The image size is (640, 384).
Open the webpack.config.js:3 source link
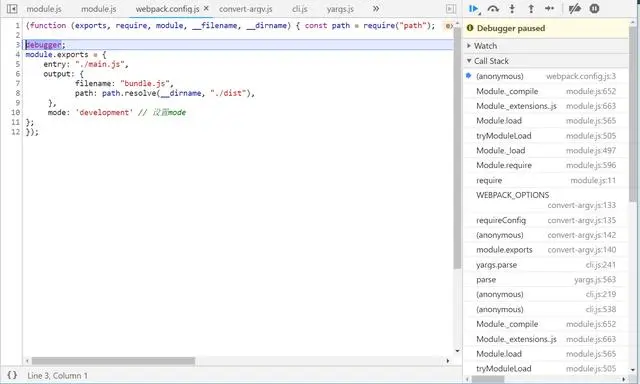click(581, 76)
